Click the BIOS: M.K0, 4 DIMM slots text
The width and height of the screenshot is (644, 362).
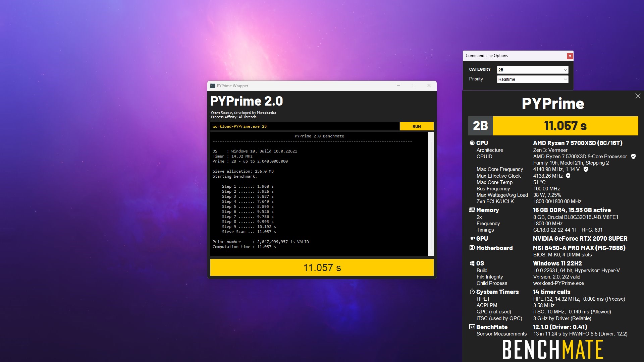click(562, 255)
